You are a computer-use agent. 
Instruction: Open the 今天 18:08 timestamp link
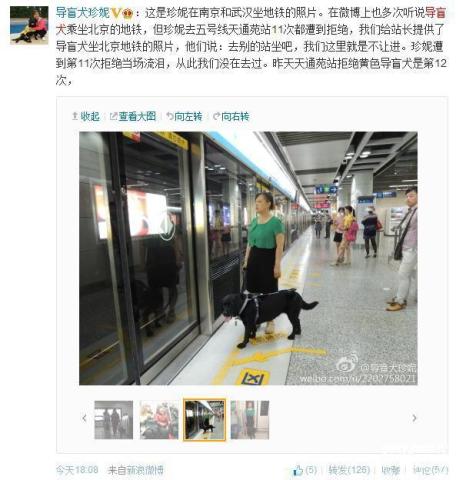click(77, 470)
